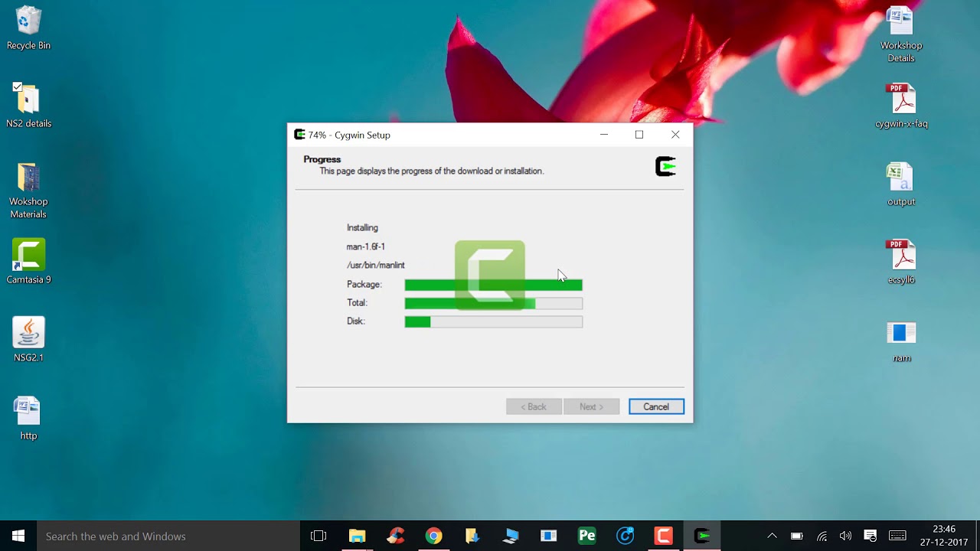The height and width of the screenshot is (551, 980).
Task: Close the Cygwin Setup window
Action: click(x=675, y=135)
